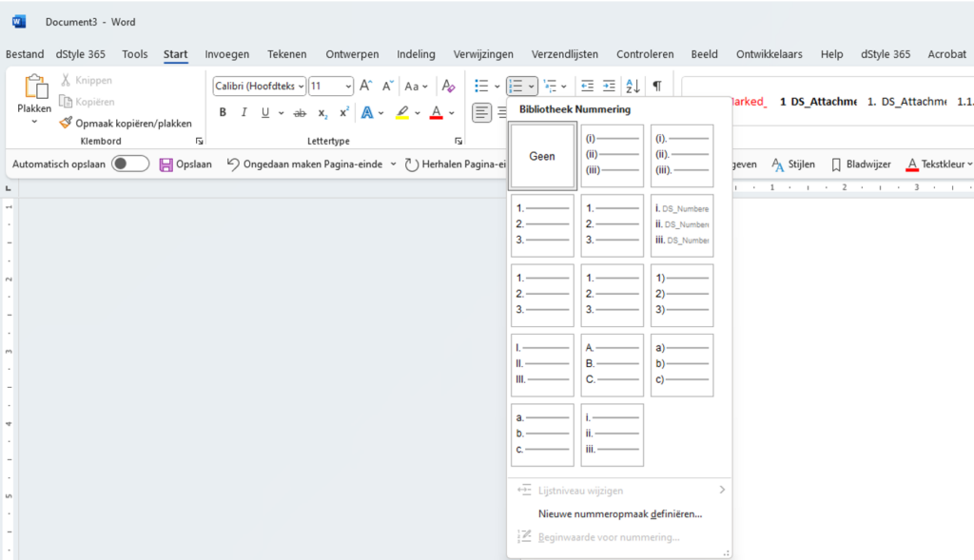The image size is (974, 560).
Task: Expand the undo history dropdown arrow
Action: 393,164
